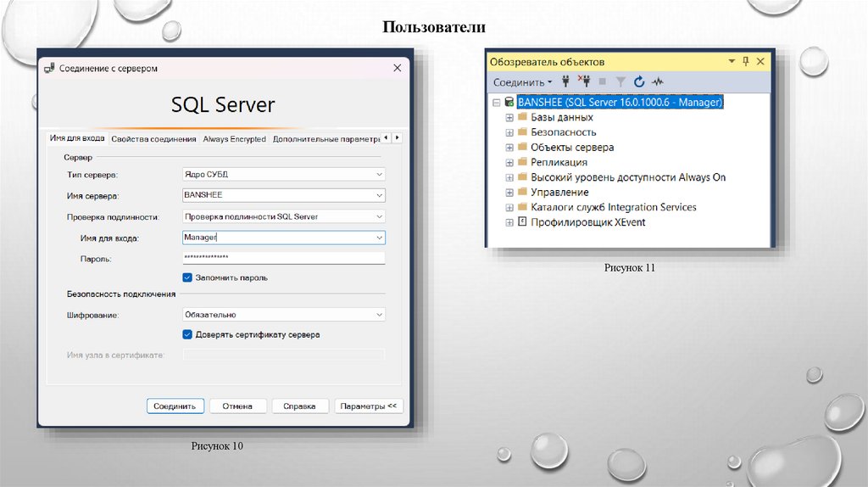
Task: Click the Репликация folder icon
Action: [522, 162]
